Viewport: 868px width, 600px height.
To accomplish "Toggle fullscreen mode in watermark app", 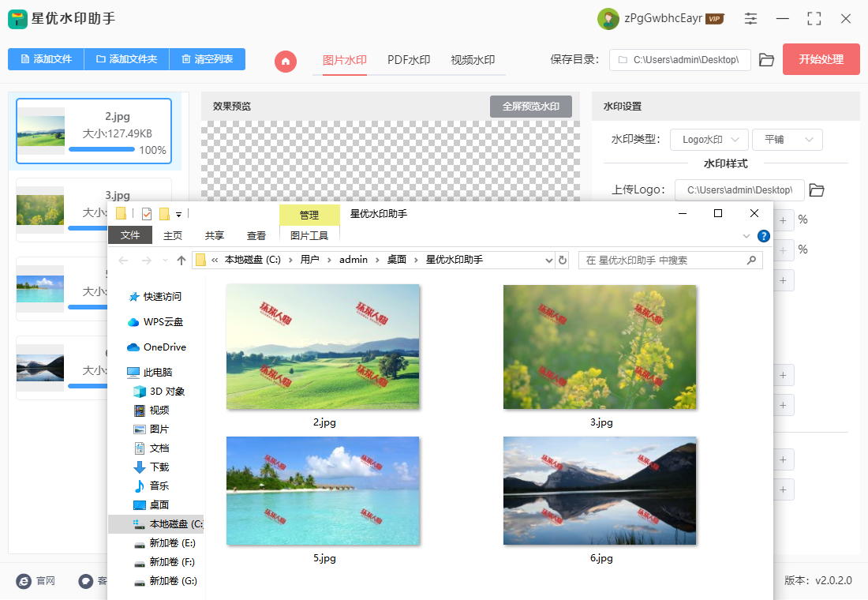I will click(814, 19).
